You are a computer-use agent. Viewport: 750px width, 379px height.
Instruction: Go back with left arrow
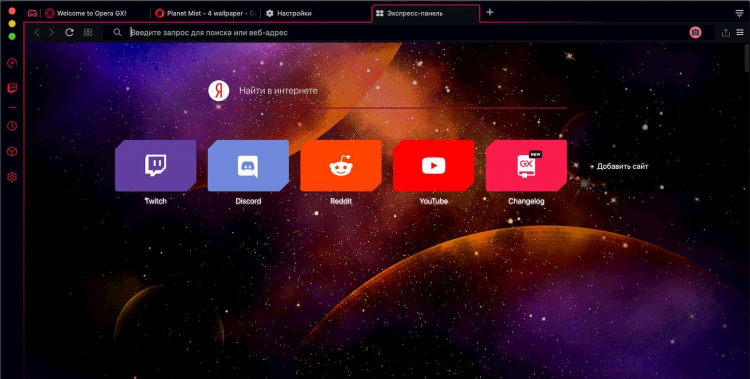click(37, 33)
